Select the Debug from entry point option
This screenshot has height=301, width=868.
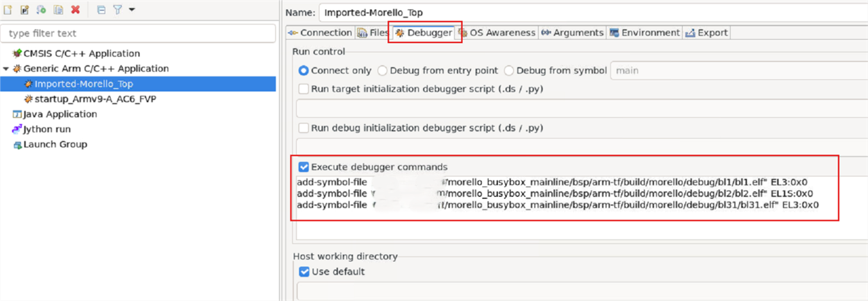coord(382,71)
